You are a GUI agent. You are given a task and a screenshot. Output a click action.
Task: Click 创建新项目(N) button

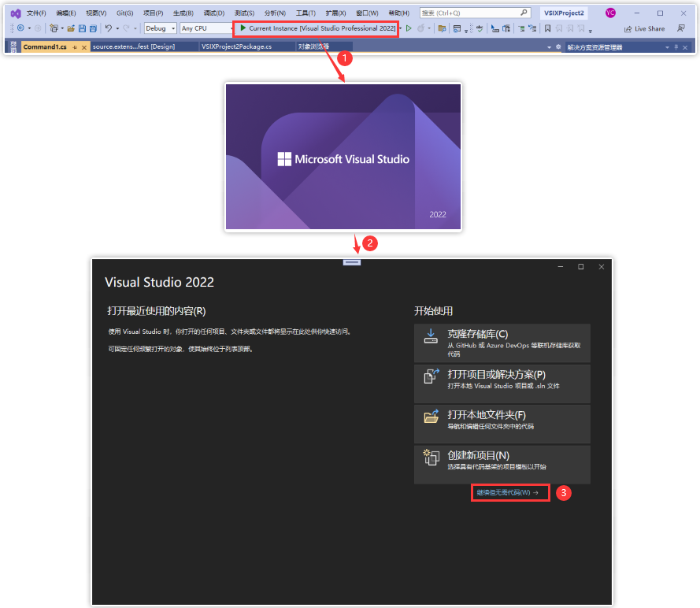point(502,465)
